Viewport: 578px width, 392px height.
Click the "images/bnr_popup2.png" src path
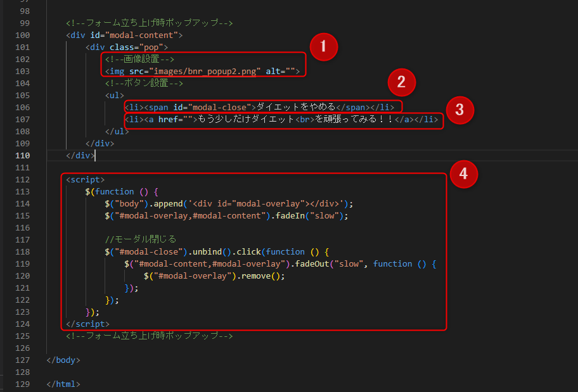point(205,71)
